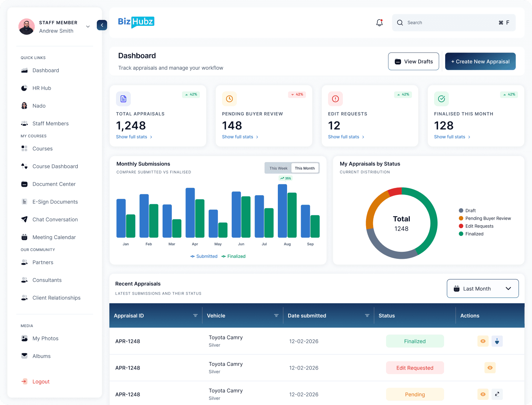Click the Edit Requests alert icon
Viewport: 532px width, 405px height.
(x=335, y=99)
